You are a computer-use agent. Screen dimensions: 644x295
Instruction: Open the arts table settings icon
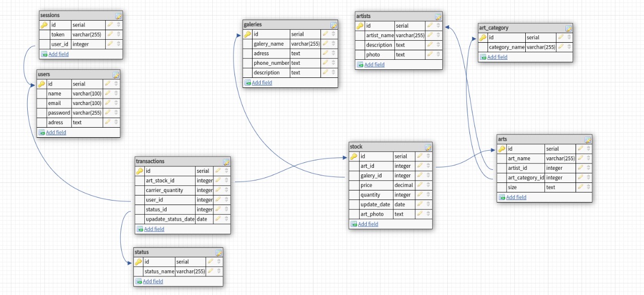coord(588,140)
